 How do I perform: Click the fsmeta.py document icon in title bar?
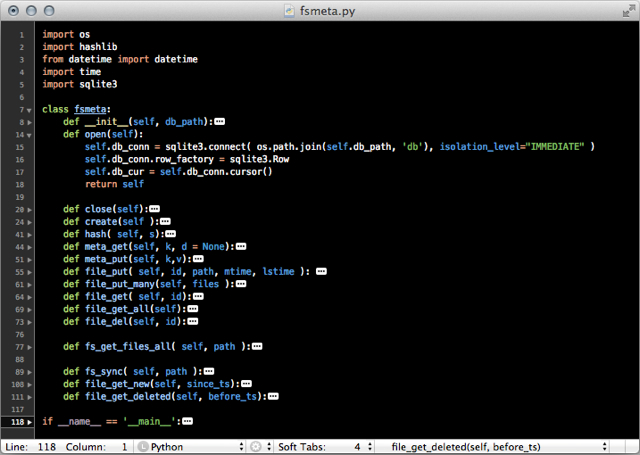click(289, 11)
